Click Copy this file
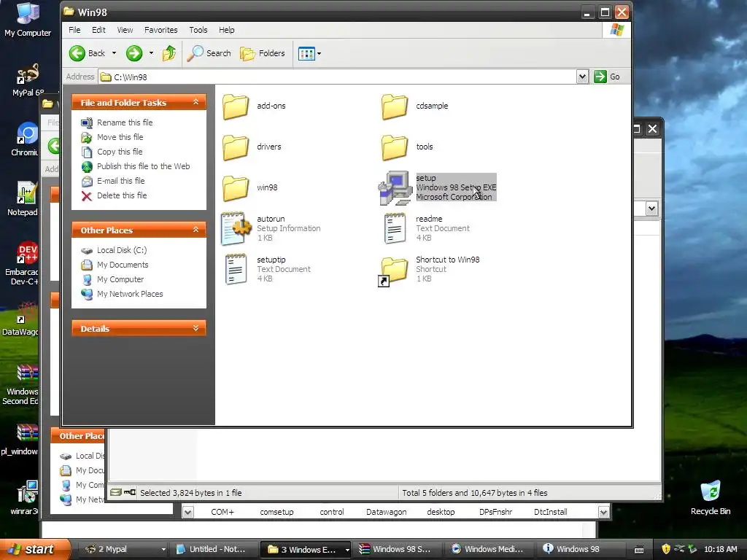Viewport: 747px width, 560px height. (120, 152)
